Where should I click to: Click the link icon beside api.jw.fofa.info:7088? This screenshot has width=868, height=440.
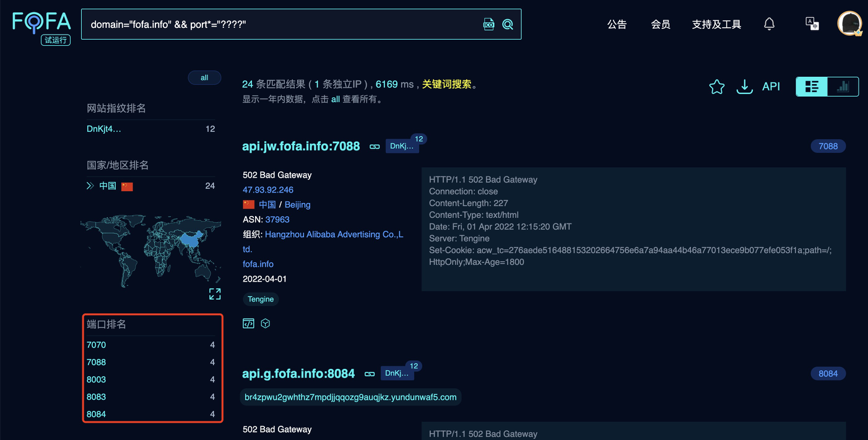[375, 147]
